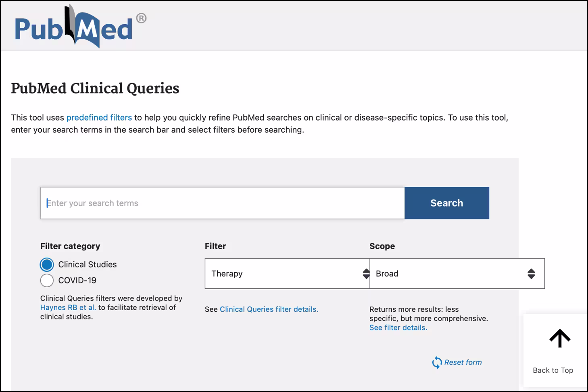Viewport: 588px width, 392px height.
Task: Select the Clinical Studies radio button
Action: (47, 265)
